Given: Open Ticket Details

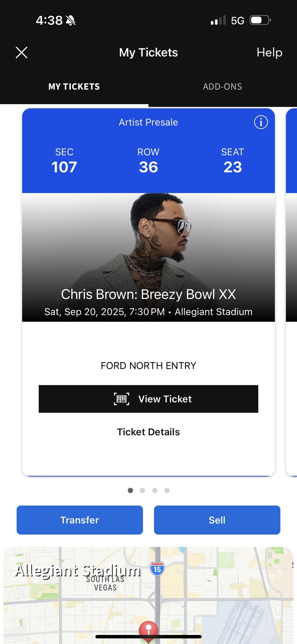Looking at the screenshot, I should click(148, 432).
